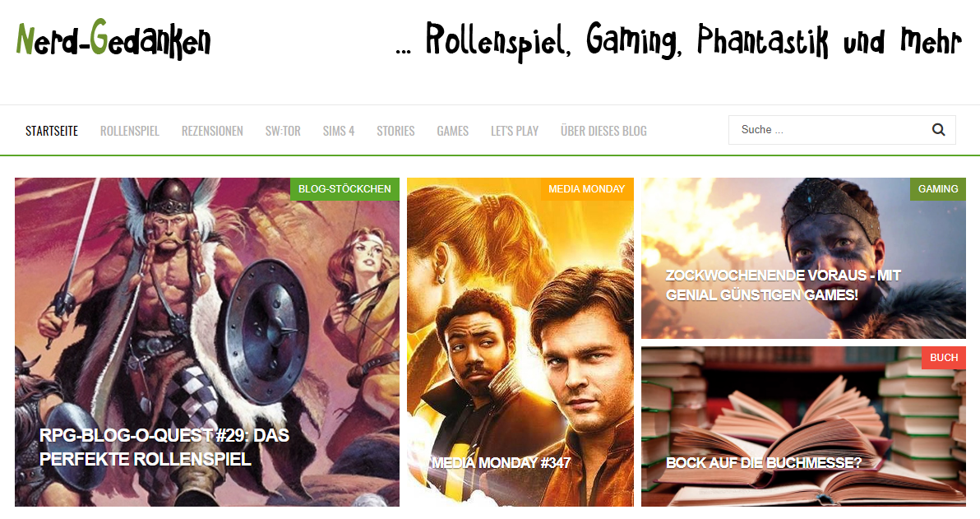Go to the Rollenspiel menu item
The image size is (980, 519).
129,131
